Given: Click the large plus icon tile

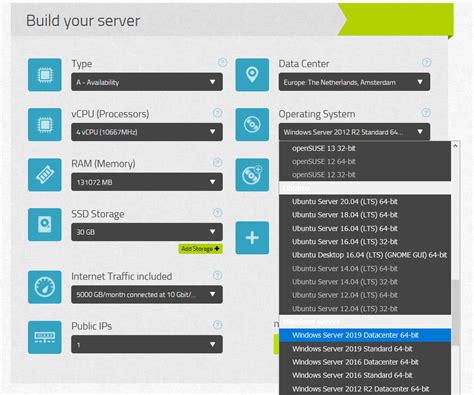Looking at the screenshot, I should (x=252, y=238).
